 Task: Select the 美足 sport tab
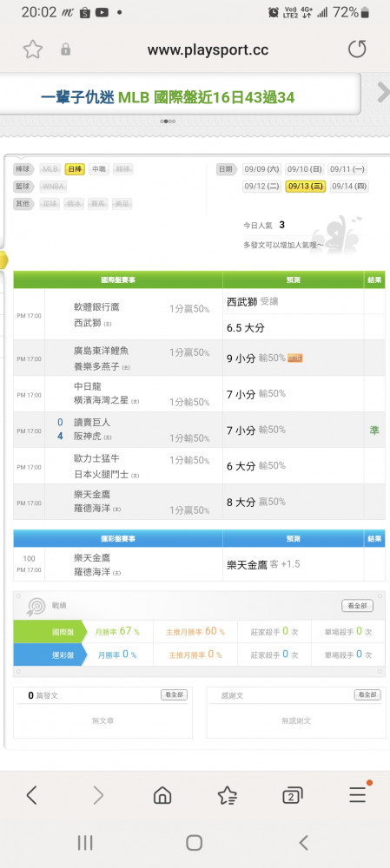point(122,204)
